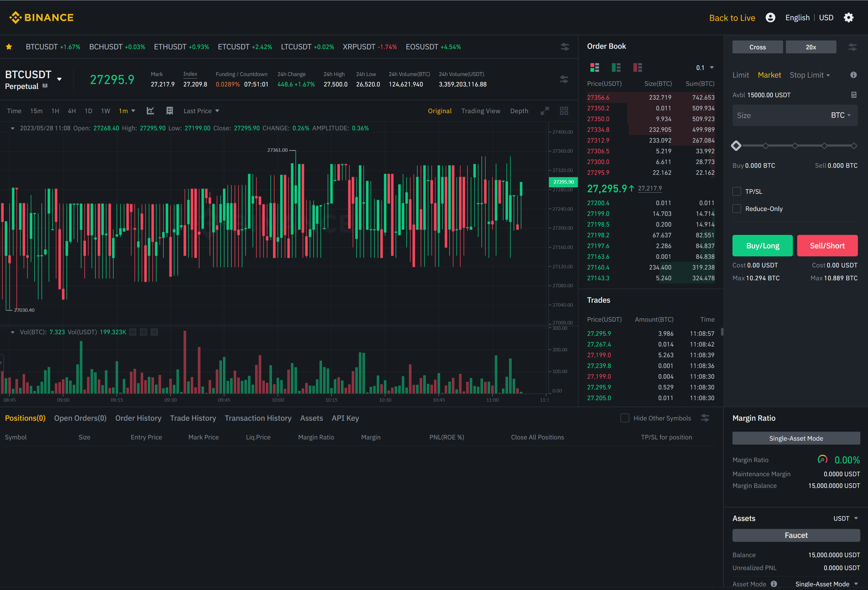Click the Binance logo
Viewport: 868px width, 590px height.
(x=41, y=17)
